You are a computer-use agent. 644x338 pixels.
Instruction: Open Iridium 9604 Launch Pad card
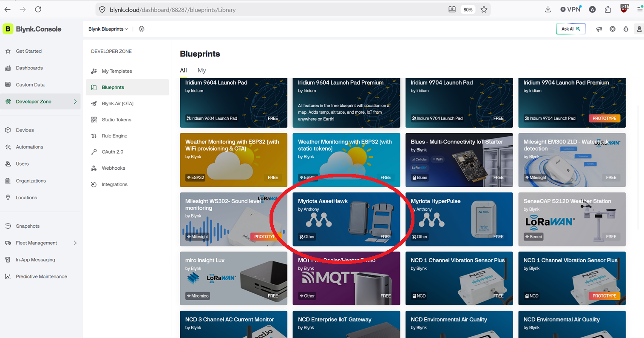(x=233, y=103)
